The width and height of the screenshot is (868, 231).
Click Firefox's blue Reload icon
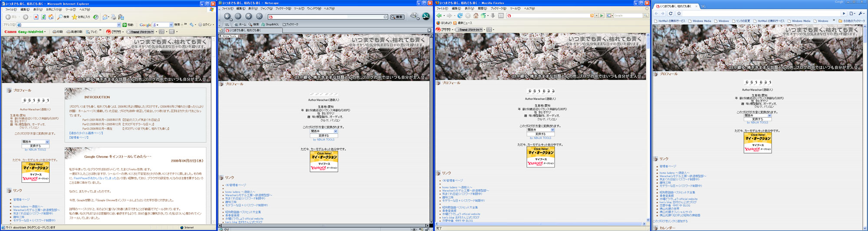[460, 16]
